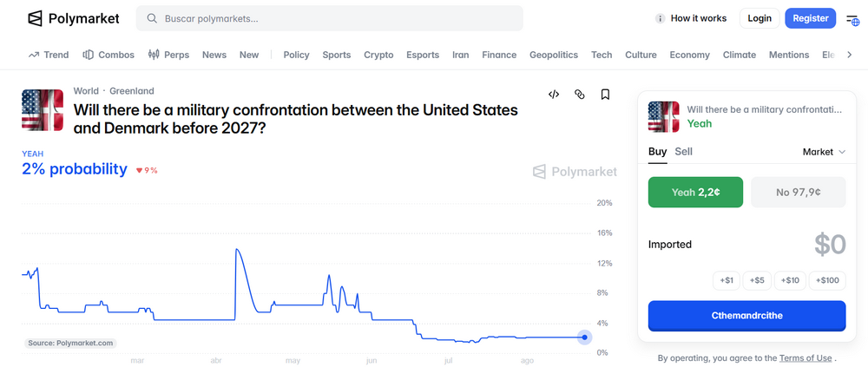Open Trend category with arrow icon
868x367 pixels.
point(48,55)
